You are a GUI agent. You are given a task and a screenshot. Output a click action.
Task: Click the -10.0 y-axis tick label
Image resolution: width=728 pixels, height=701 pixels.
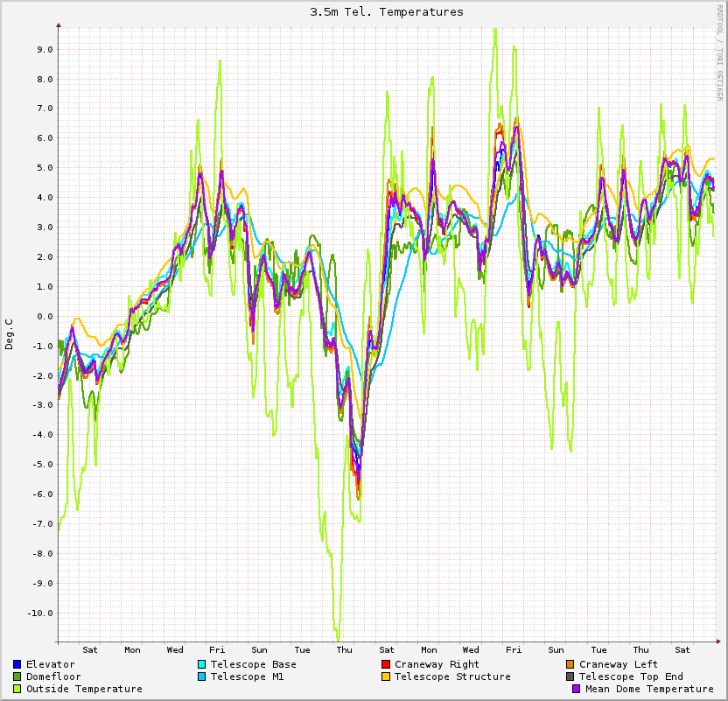tap(39, 613)
